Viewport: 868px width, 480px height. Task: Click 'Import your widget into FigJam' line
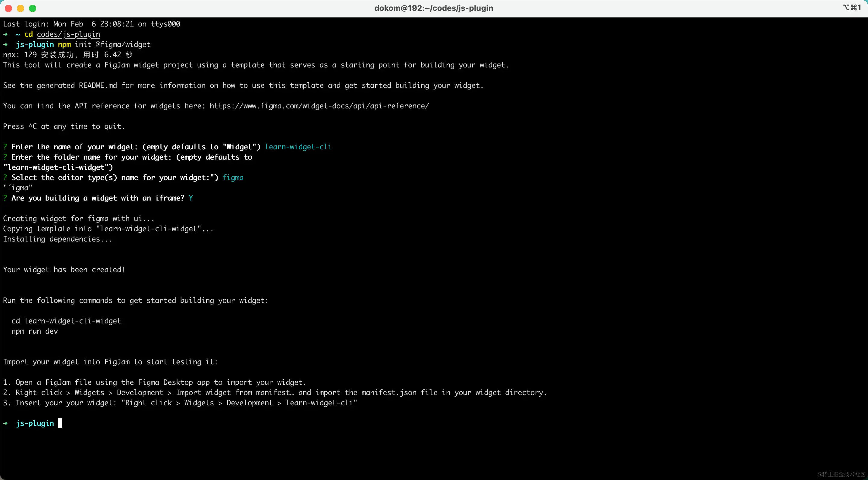pos(111,362)
